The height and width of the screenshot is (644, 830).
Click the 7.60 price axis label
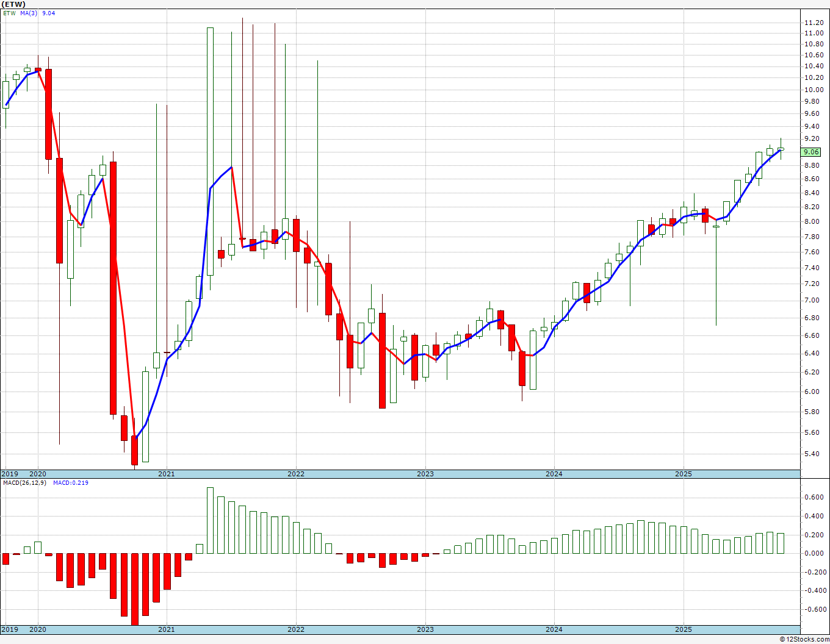[x=813, y=252]
